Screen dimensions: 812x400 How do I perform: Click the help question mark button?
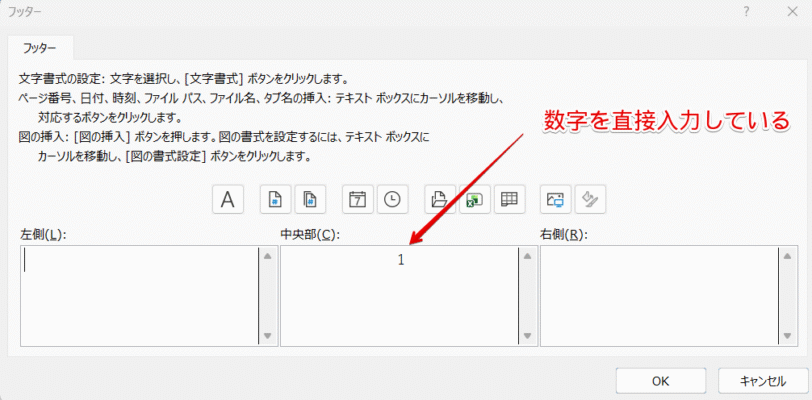tap(746, 11)
